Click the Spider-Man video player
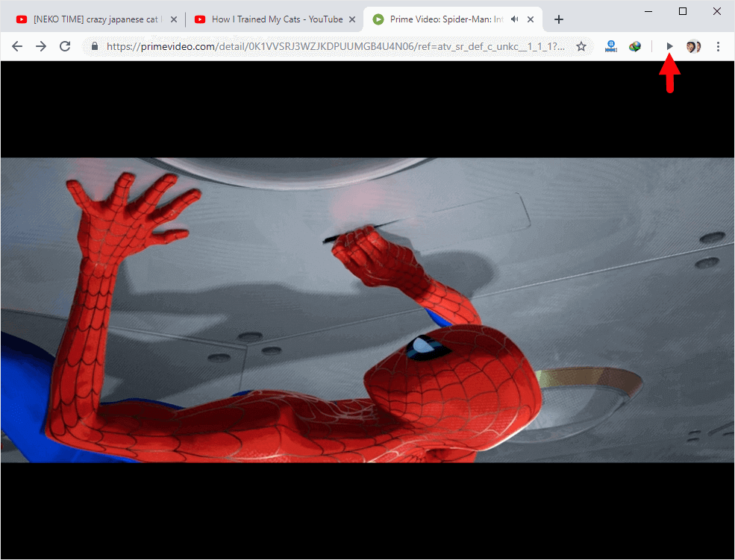This screenshot has width=735, height=560. (x=367, y=310)
